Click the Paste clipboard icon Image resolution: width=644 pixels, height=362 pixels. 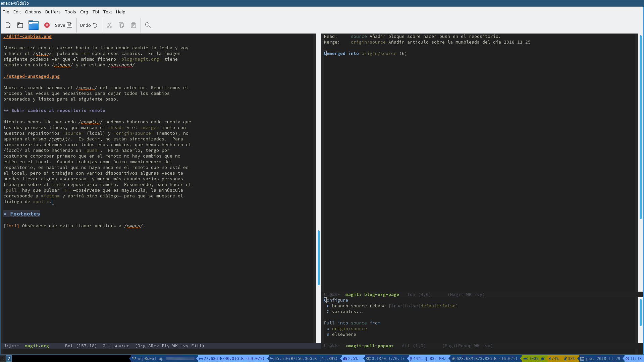133,25
